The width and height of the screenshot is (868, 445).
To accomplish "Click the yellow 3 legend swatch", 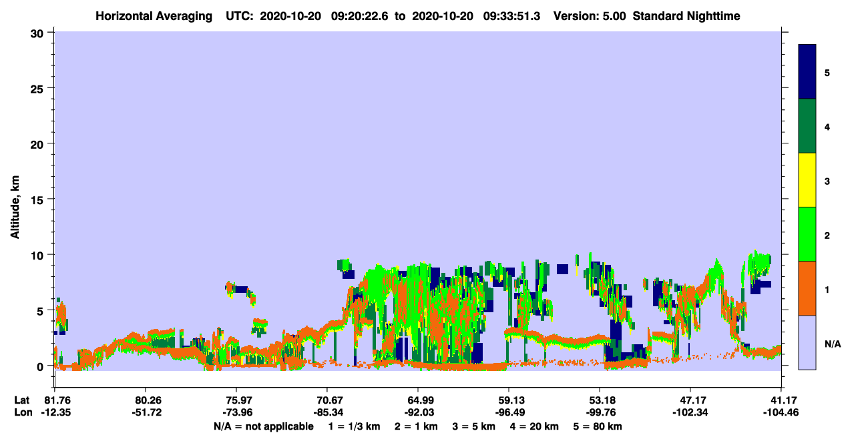I will (x=807, y=180).
